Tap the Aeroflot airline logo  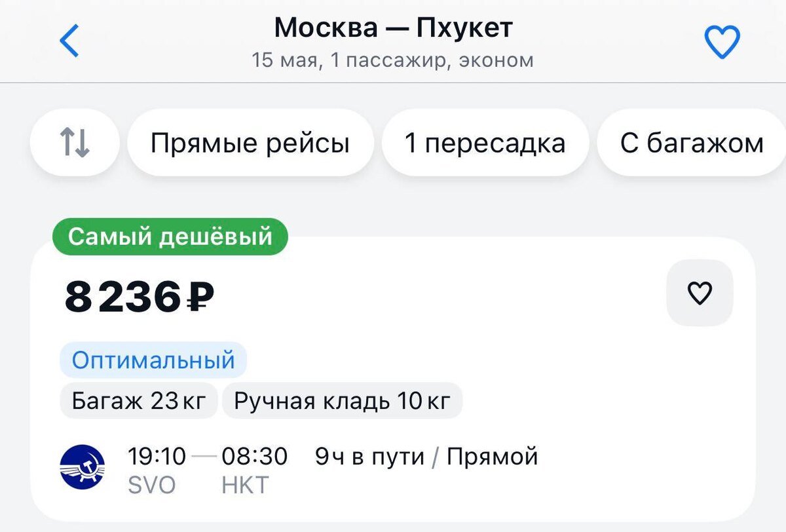pyautogui.click(x=83, y=466)
